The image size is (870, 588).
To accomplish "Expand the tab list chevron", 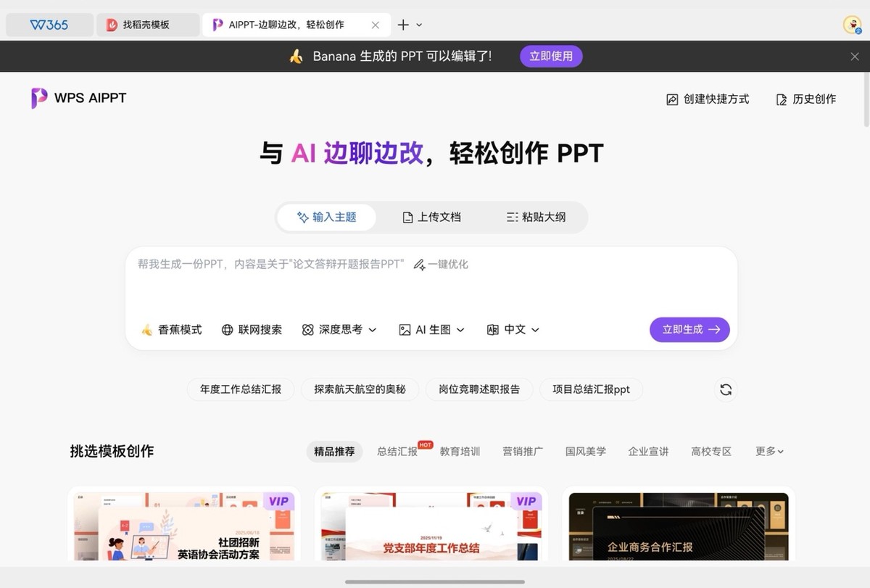I will tap(419, 25).
